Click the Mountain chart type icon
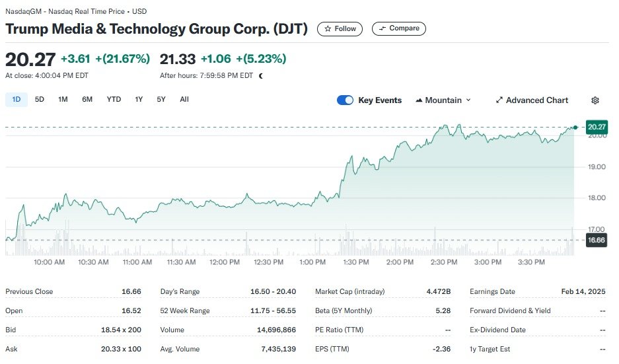 pyautogui.click(x=419, y=100)
